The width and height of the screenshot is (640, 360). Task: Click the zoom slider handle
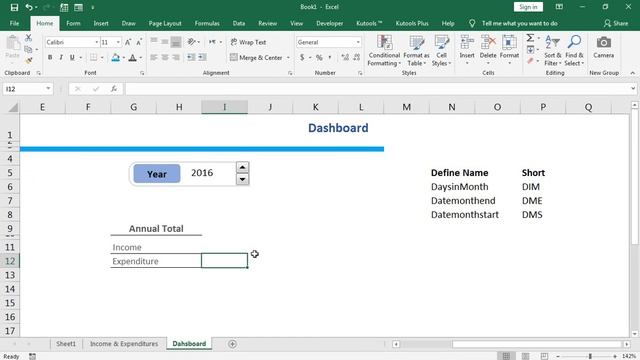(x=590, y=356)
